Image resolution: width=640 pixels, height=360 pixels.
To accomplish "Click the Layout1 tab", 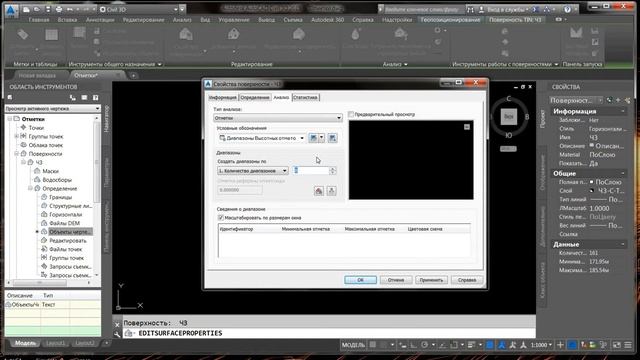I will (56, 343).
